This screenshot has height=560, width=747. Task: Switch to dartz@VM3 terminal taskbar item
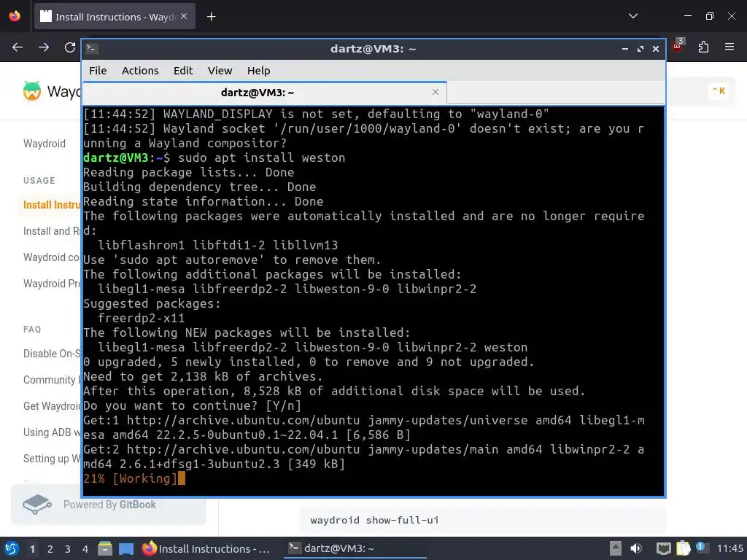355,548
